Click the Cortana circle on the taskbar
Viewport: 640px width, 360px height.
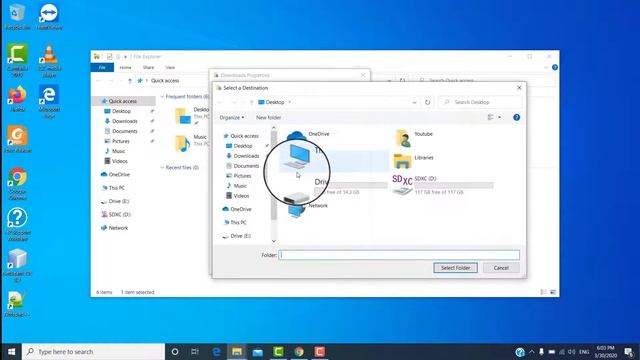[175, 351]
